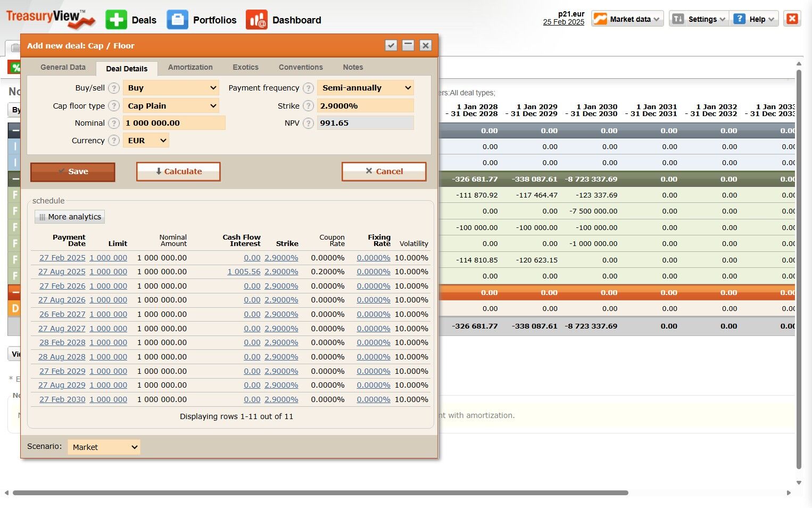Image resolution: width=812 pixels, height=508 pixels.
Task: Open the blue Portfolios icon
Action: 177,20
